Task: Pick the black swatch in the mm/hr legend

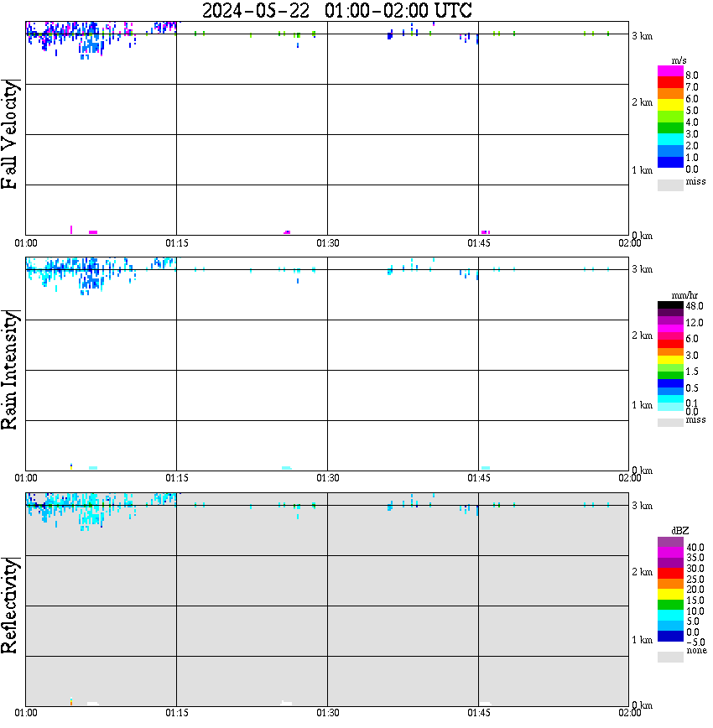Action: pyautogui.click(x=670, y=304)
